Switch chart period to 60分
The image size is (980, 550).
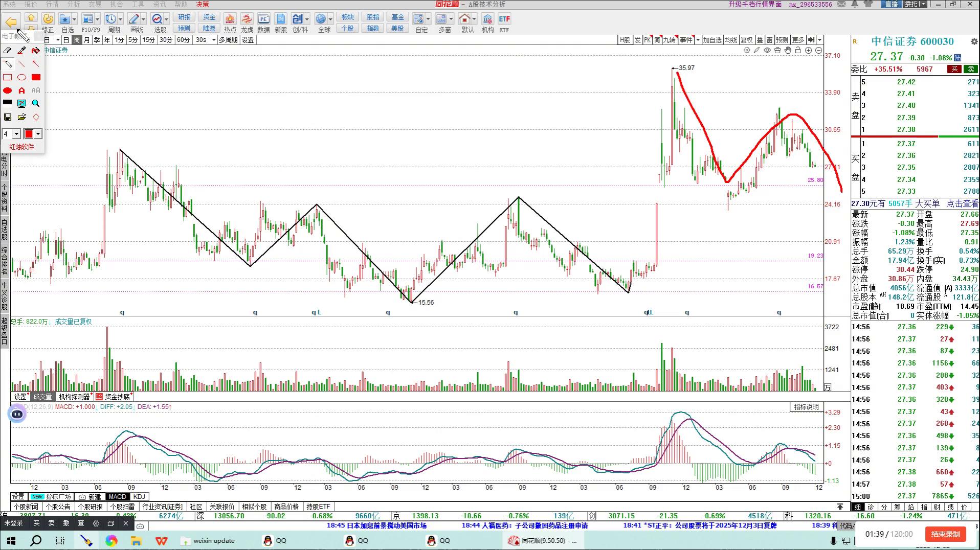[183, 40]
